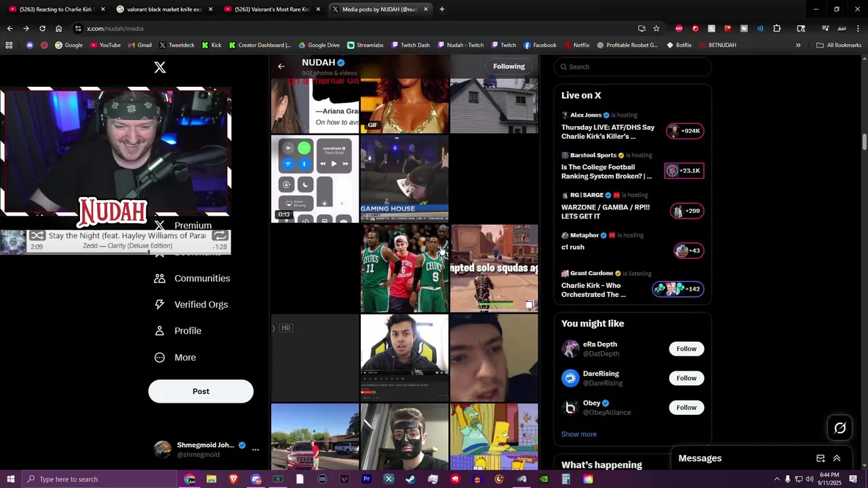Open the Gaming House news media thumbnail
The width and height of the screenshot is (868, 488).
click(405, 179)
